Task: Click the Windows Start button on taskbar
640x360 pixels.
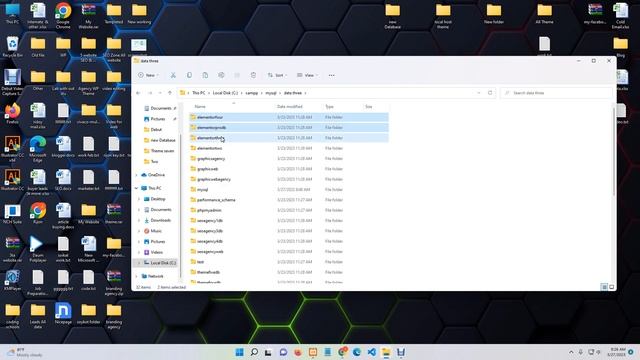Action: coord(240,352)
